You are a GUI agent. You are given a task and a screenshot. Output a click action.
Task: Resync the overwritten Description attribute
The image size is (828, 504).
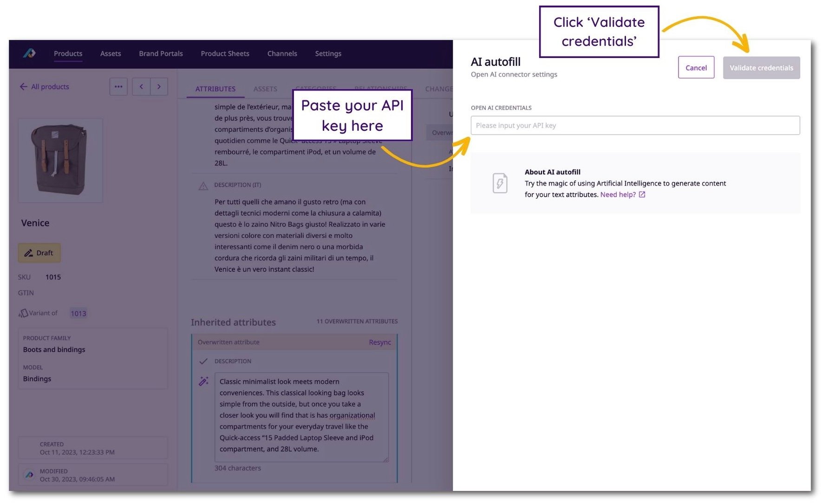(380, 342)
